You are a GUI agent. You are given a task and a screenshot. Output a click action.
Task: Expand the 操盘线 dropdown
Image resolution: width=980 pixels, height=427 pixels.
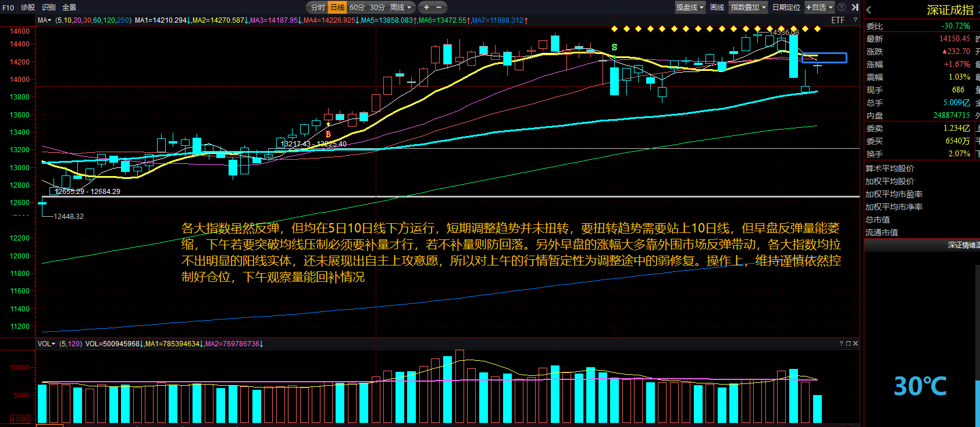coord(690,8)
